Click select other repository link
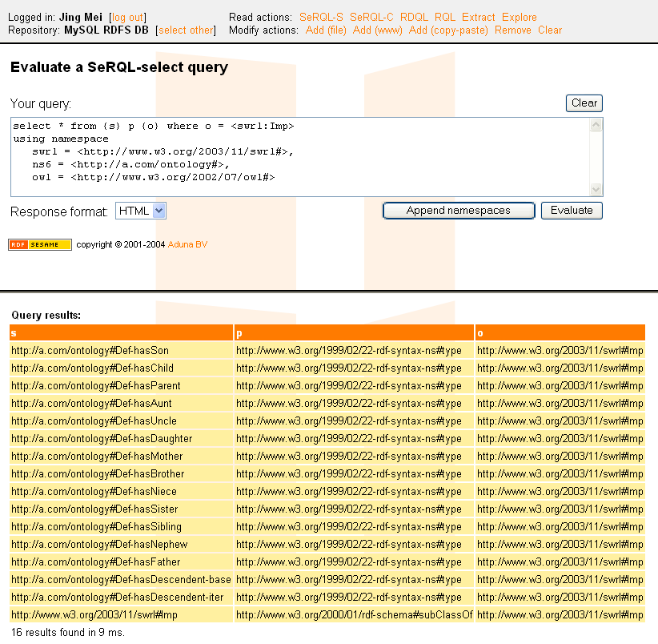The height and width of the screenshot is (644, 658). point(186,30)
